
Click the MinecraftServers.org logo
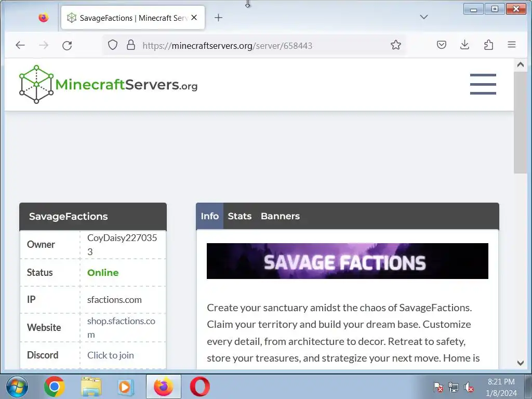click(x=108, y=84)
